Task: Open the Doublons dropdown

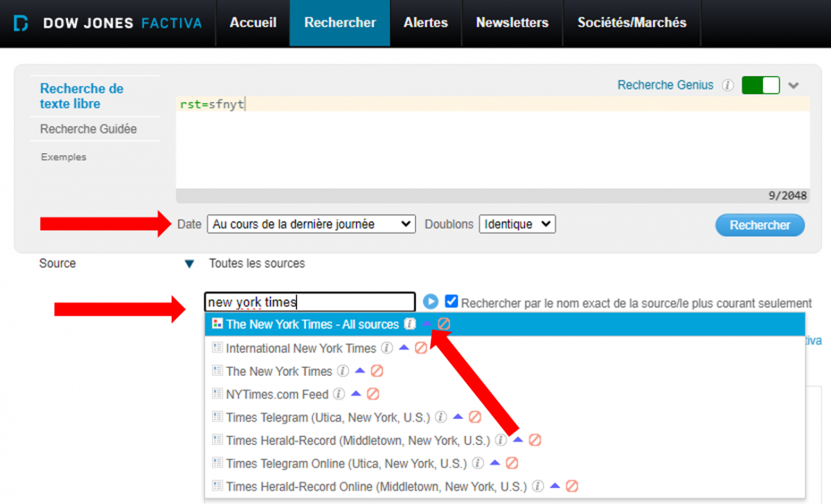Action: (x=517, y=224)
